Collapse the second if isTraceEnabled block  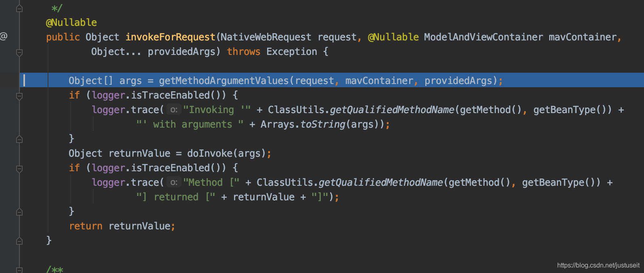pos(19,169)
